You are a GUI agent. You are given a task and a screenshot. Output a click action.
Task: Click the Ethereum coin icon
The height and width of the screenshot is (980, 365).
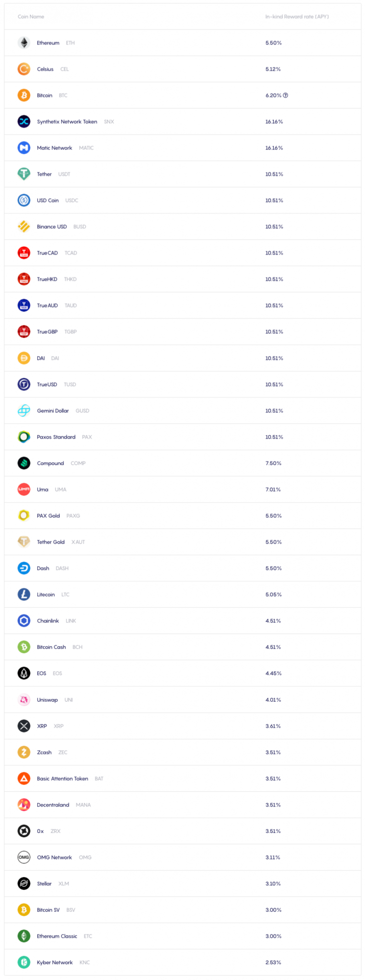tap(24, 43)
